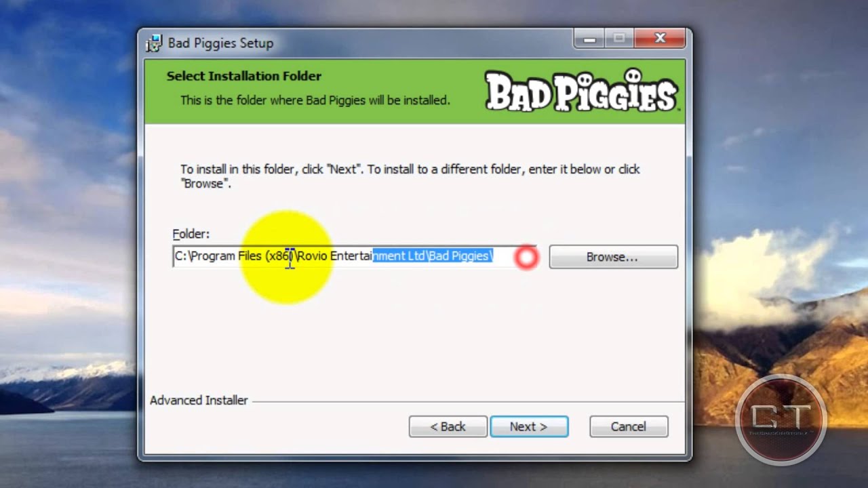This screenshot has height=488, width=868.
Task: Cancel the Bad Piggies installation
Action: [629, 426]
